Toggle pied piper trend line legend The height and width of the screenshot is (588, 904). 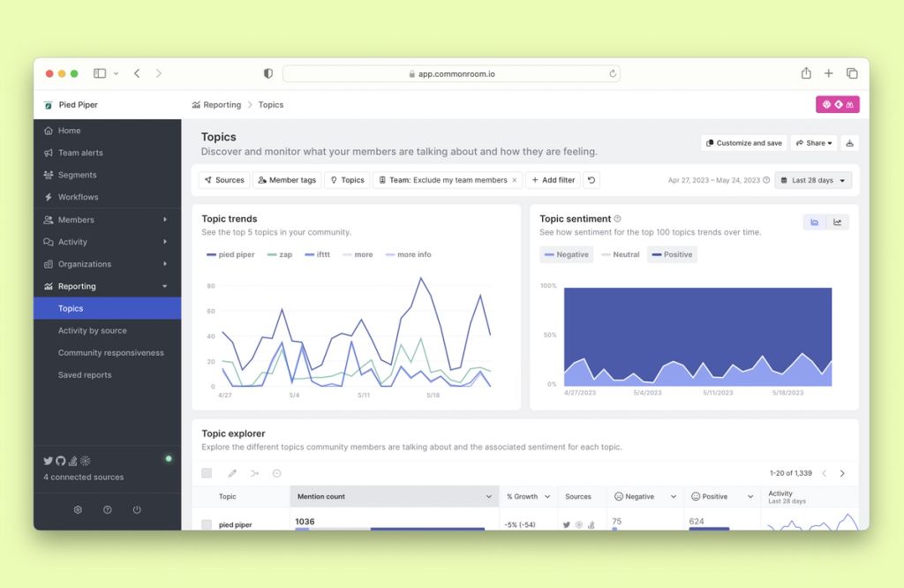(230, 254)
